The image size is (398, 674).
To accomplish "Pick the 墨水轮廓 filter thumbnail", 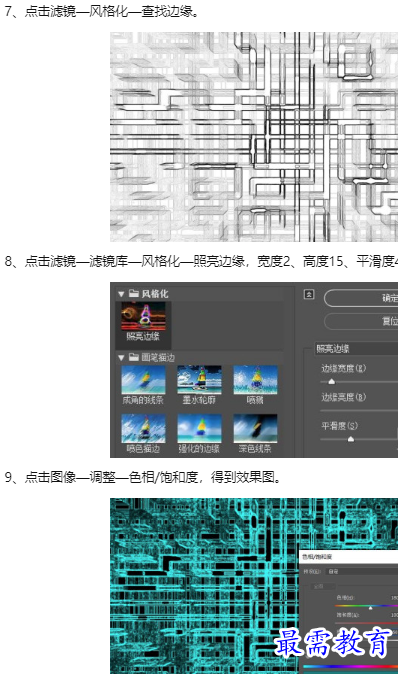I will (x=199, y=380).
